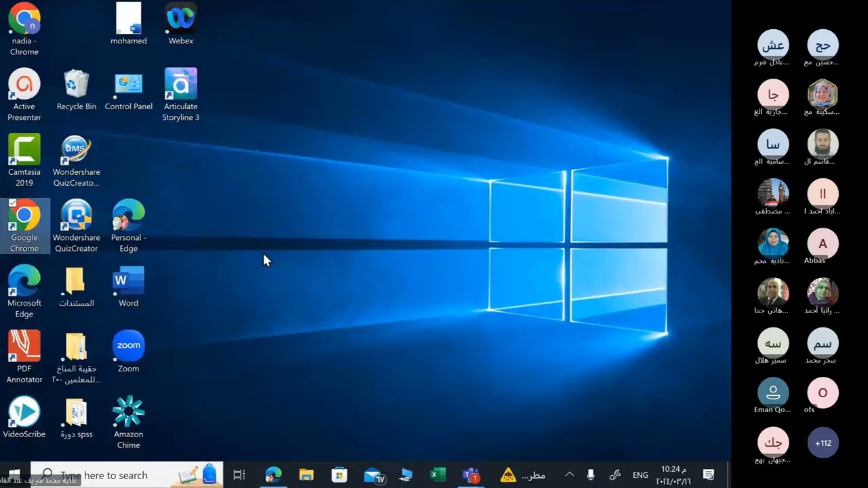868x488 pixels.
Task: Open the Recycle Bin
Action: point(77,89)
